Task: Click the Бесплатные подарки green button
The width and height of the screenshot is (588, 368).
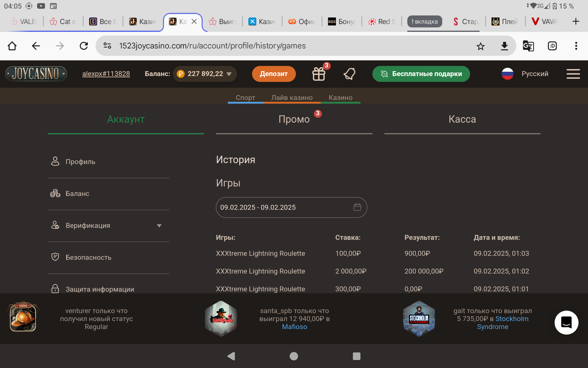Action: 421,74
